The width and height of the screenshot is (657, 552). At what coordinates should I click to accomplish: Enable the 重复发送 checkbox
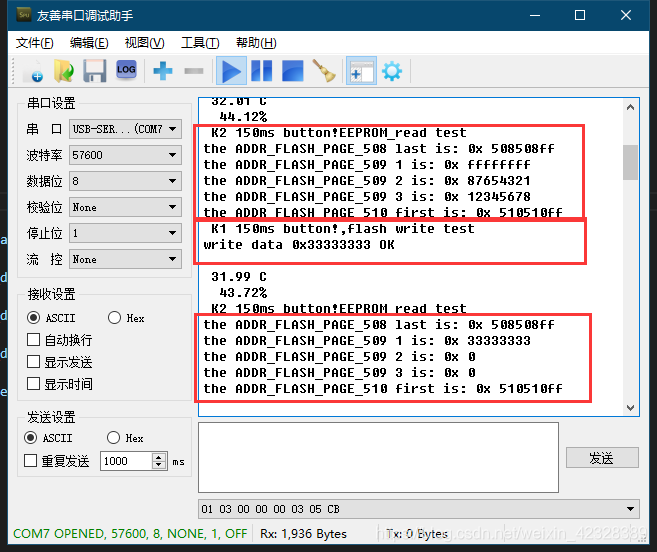click(x=31, y=461)
